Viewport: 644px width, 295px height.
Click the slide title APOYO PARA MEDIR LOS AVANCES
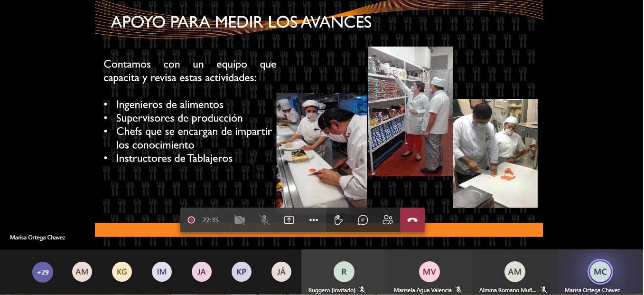pos(241,22)
